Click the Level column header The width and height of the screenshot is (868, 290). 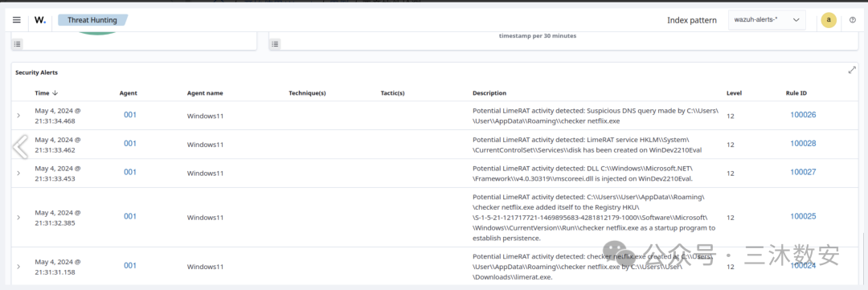[x=734, y=93]
